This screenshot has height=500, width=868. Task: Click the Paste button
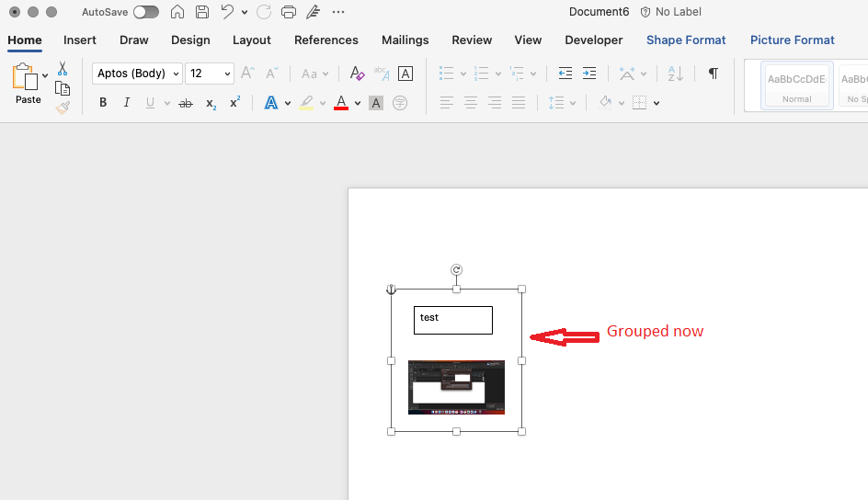(x=25, y=83)
